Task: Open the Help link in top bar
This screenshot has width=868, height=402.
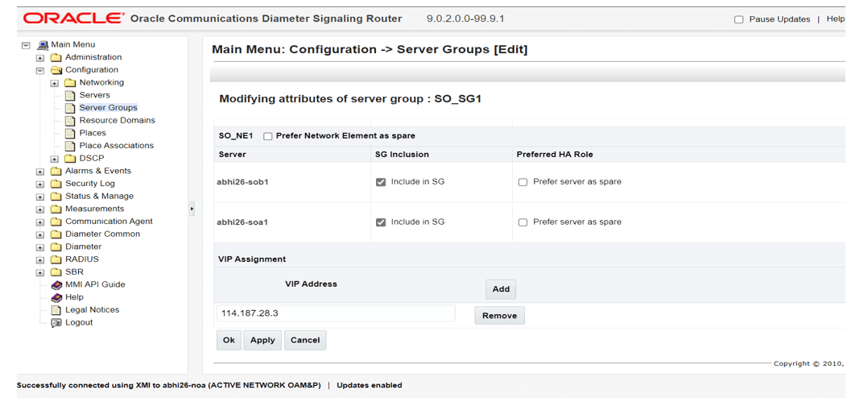Action: tap(835, 19)
